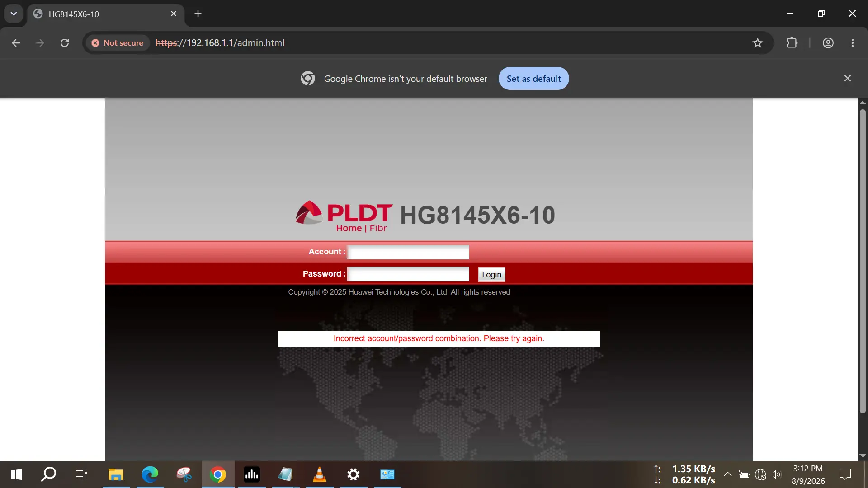
Task: Open the volume speaker icon
Action: [776, 474]
